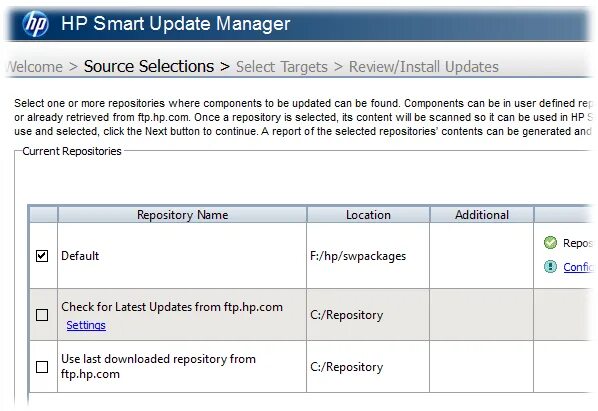This screenshot has height=411, width=598.
Task: Open the Settings link under ftp.hp.com updates
Action: click(x=86, y=325)
